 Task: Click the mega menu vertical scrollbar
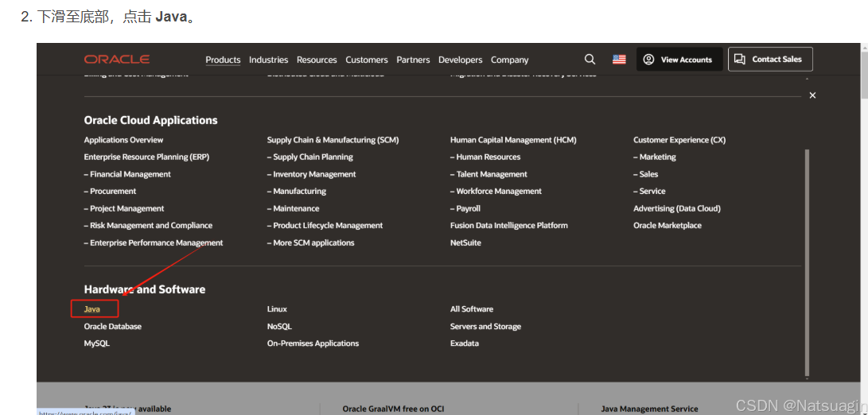[807, 263]
